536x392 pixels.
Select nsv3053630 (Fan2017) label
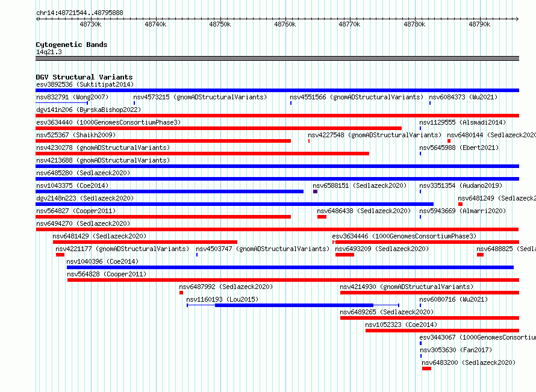click(x=456, y=350)
